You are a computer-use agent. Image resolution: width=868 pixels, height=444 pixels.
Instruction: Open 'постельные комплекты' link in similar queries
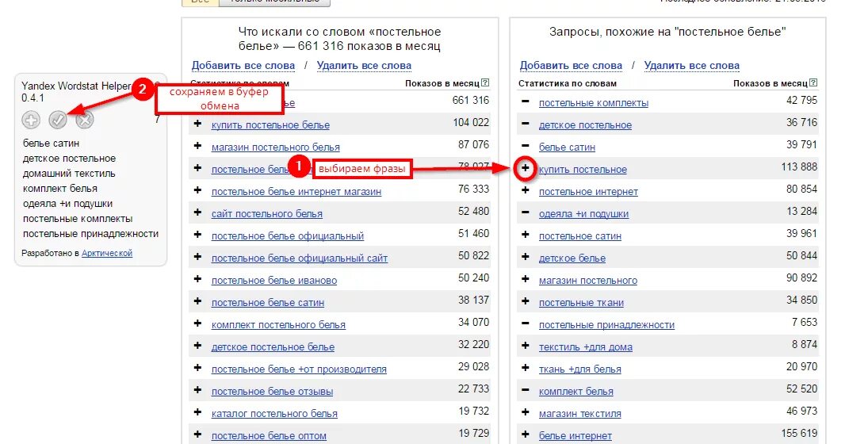pyautogui.click(x=594, y=103)
